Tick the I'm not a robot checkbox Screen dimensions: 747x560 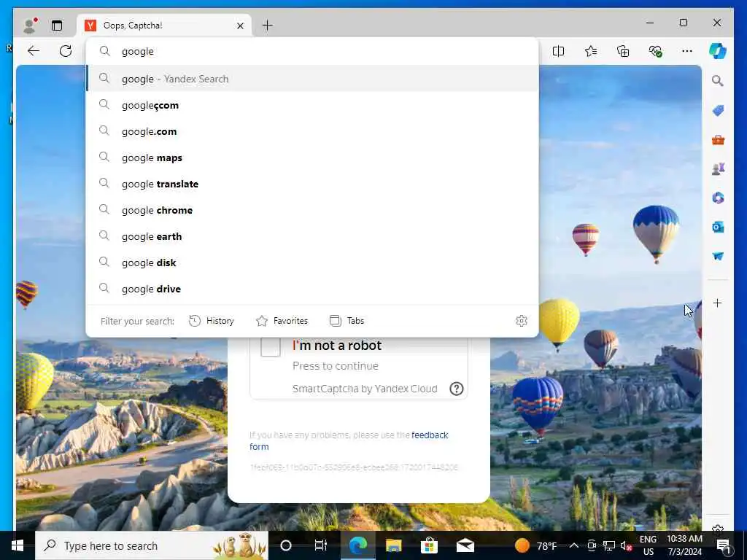(270, 347)
